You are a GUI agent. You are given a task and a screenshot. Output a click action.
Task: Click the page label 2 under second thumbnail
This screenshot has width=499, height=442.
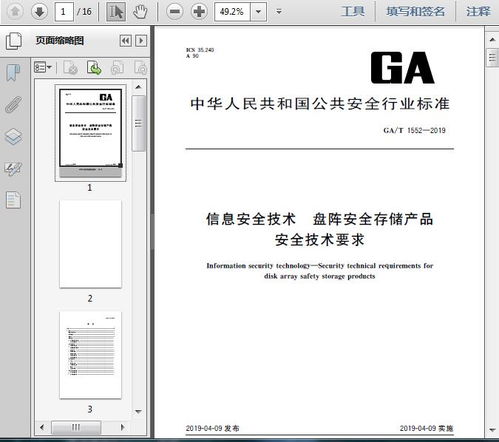click(x=90, y=298)
